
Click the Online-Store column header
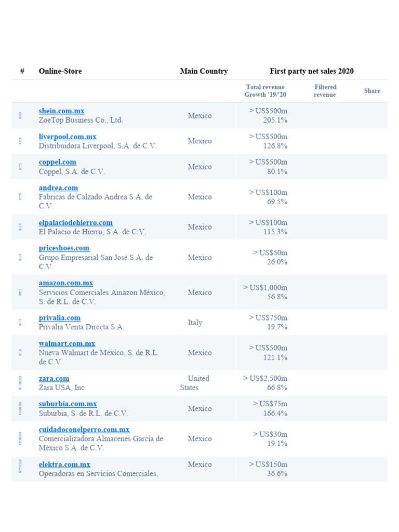point(60,71)
